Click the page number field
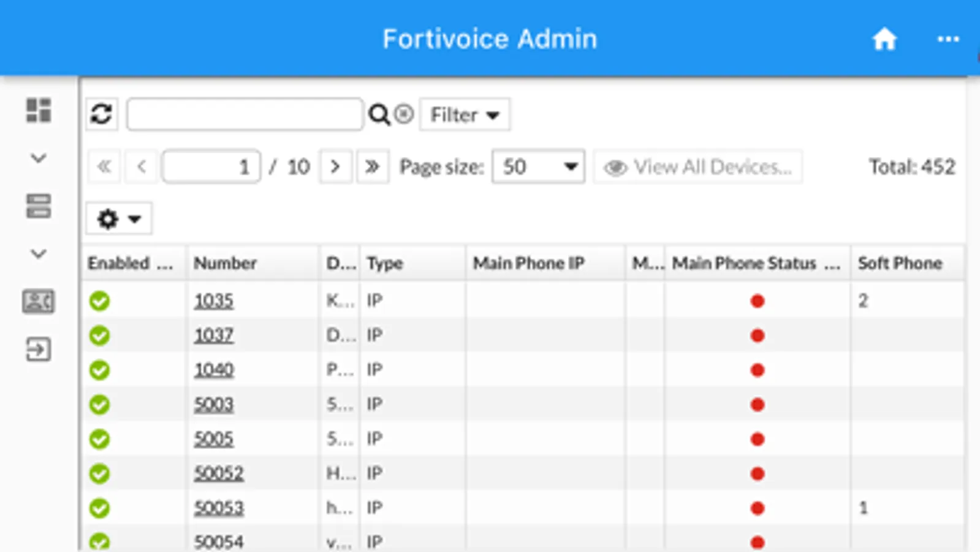 point(211,167)
